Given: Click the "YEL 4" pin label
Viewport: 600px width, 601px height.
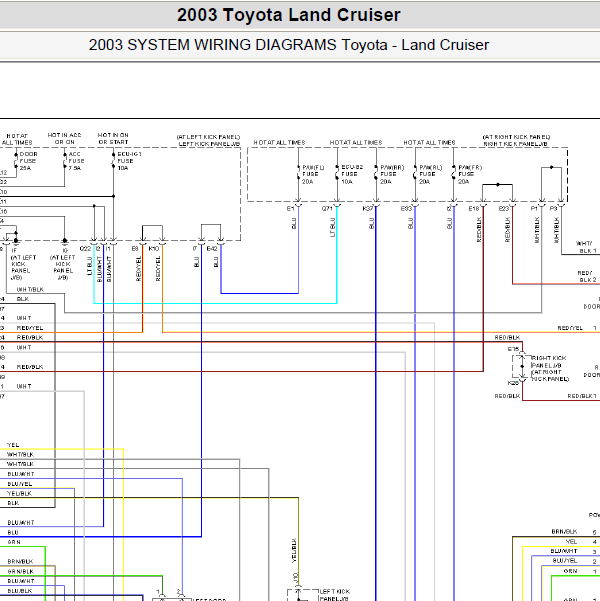Looking at the screenshot, I should pyautogui.click(x=581, y=542).
